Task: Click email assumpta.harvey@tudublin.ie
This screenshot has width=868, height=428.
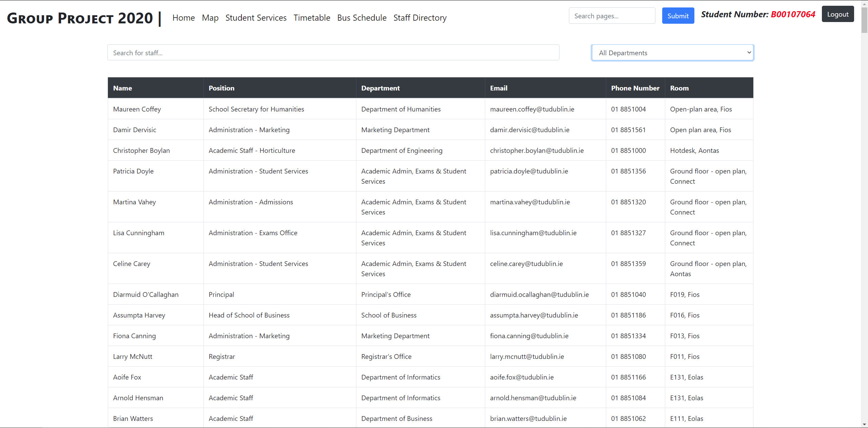Action: click(x=534, y=315)
